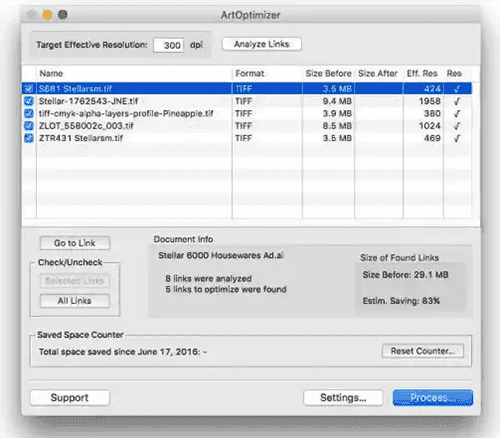Uncheck the S681 Stellarsm.tif checkbox
This screenshot has width=500, height=438.
pyautogui.click(x=29, y=89)
